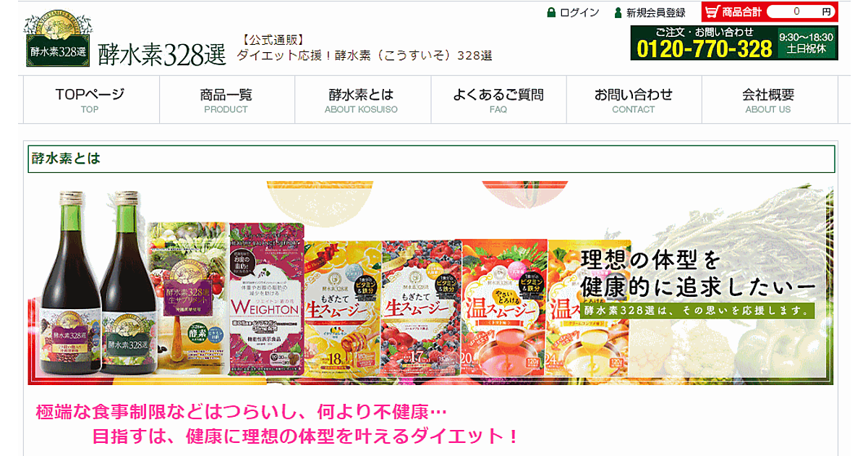The image size is (868, 456).
Task: Open ログイン link
Action: pos(579,12)
